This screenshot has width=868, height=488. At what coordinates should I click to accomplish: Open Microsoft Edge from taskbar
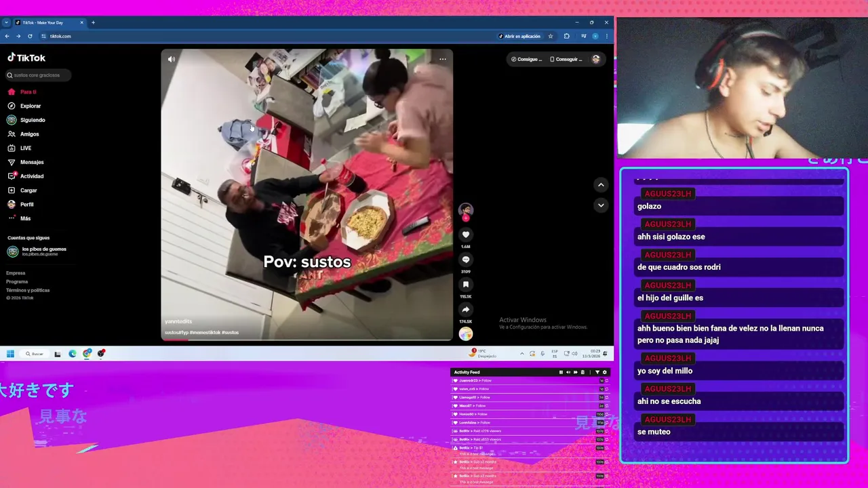[73, 354]
